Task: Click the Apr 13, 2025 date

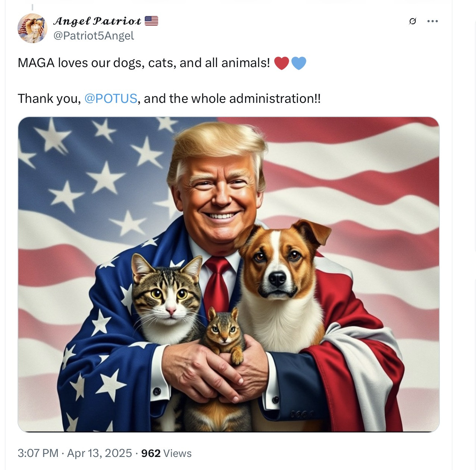Action: point(99,453)
